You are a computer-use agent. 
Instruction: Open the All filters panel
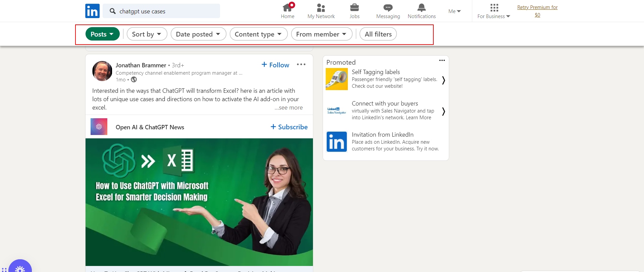click(x=378, y=34)
